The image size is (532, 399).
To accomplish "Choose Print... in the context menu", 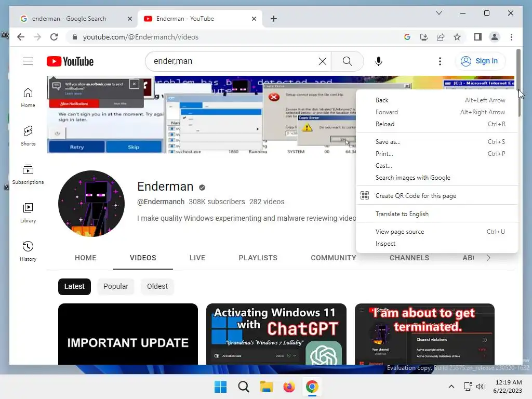I will (x=437, y=154).
